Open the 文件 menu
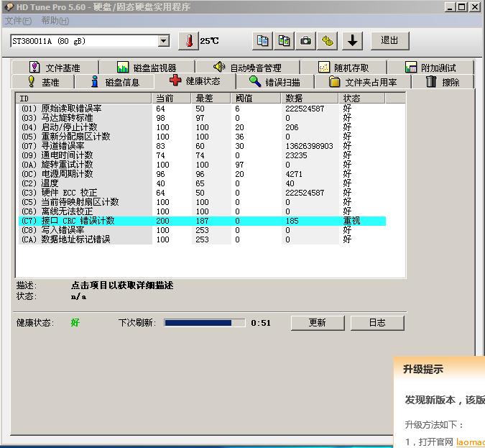Viewport: 485px width, 448px height. [x=18, y=21]
